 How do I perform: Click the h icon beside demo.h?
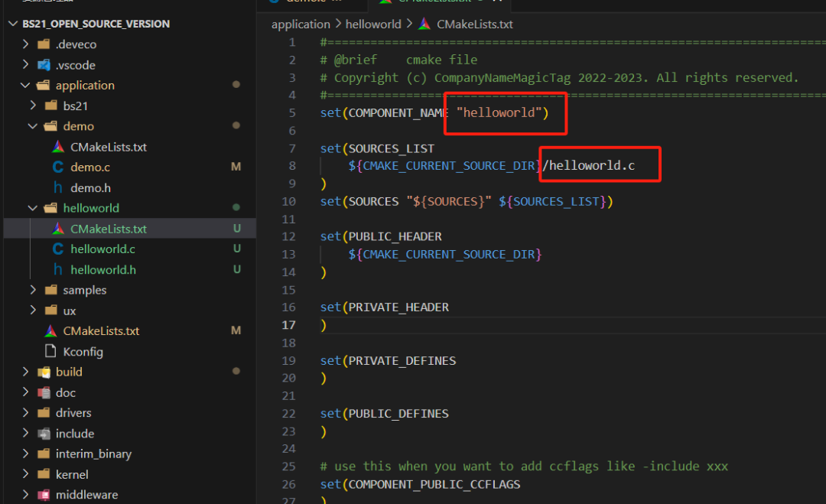pos(58,187)
